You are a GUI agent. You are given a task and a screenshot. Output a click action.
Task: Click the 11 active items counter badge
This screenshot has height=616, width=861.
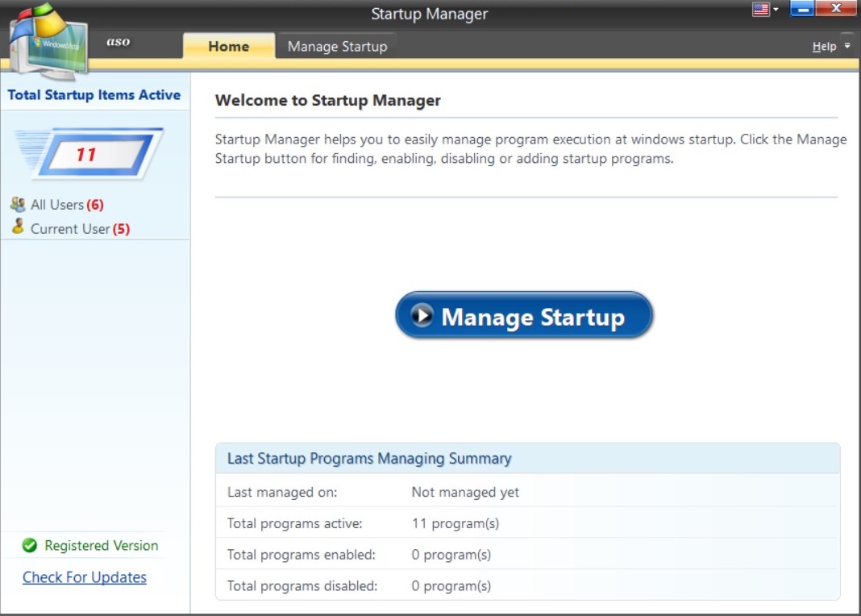[x=89, y=153]
